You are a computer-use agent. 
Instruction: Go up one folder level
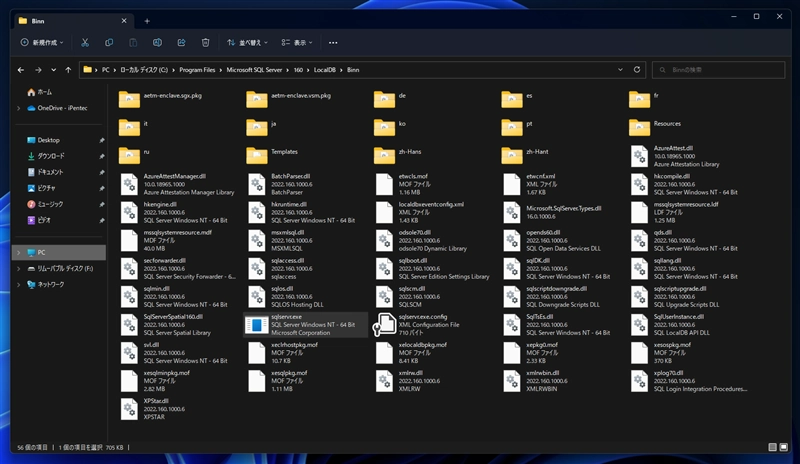pyautogui.click(x=68, y=70)
